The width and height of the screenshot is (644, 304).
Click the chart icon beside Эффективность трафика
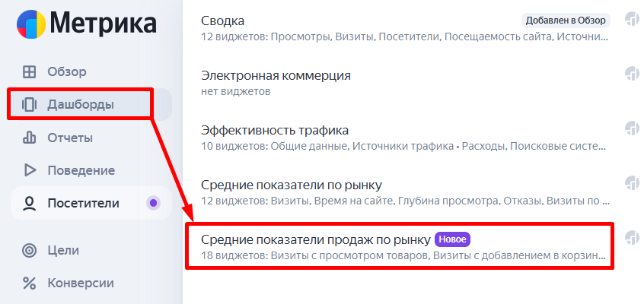(631, 128)
